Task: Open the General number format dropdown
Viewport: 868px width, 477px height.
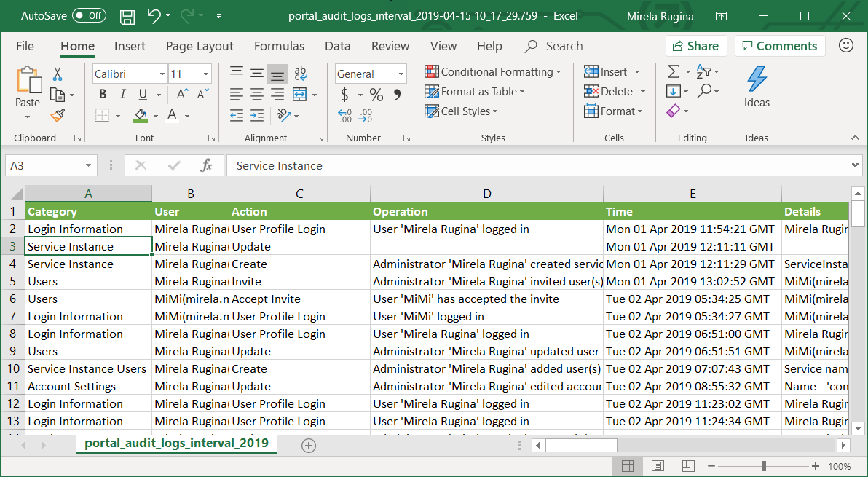Action: [x=401, y=74]
